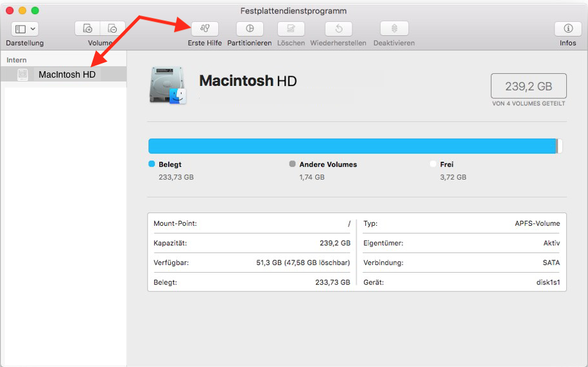Select Macintosh HD in the sidebar
Screen dimensions: 588x367
[x=67, y=74]
